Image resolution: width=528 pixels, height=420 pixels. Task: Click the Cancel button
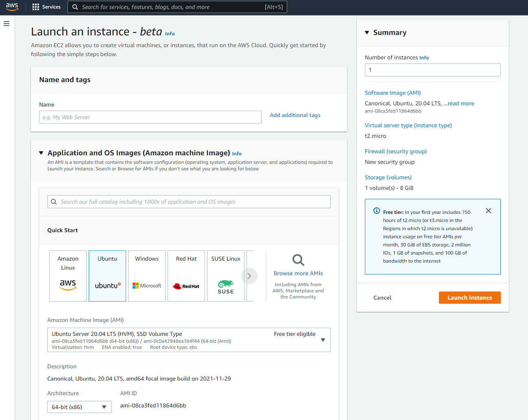382,298
